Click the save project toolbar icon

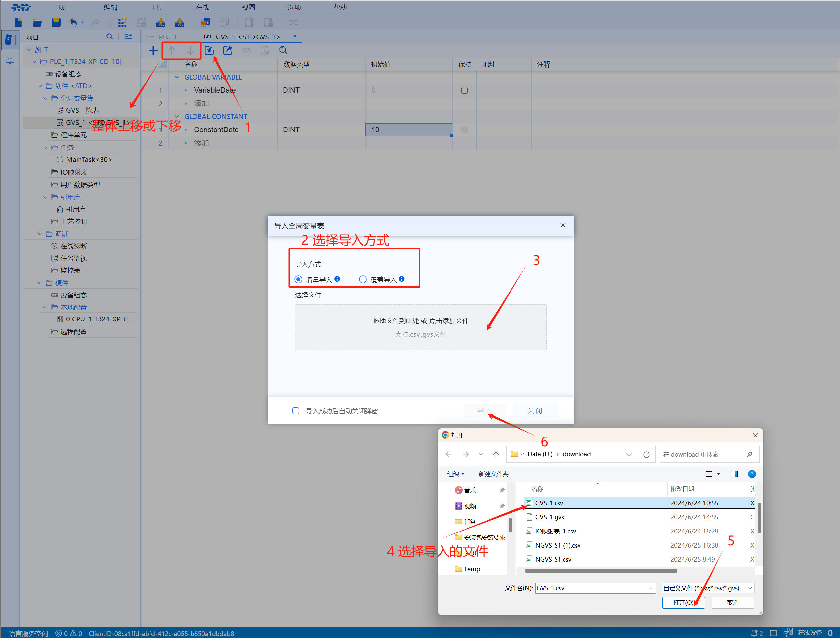[x=56, y=22]
